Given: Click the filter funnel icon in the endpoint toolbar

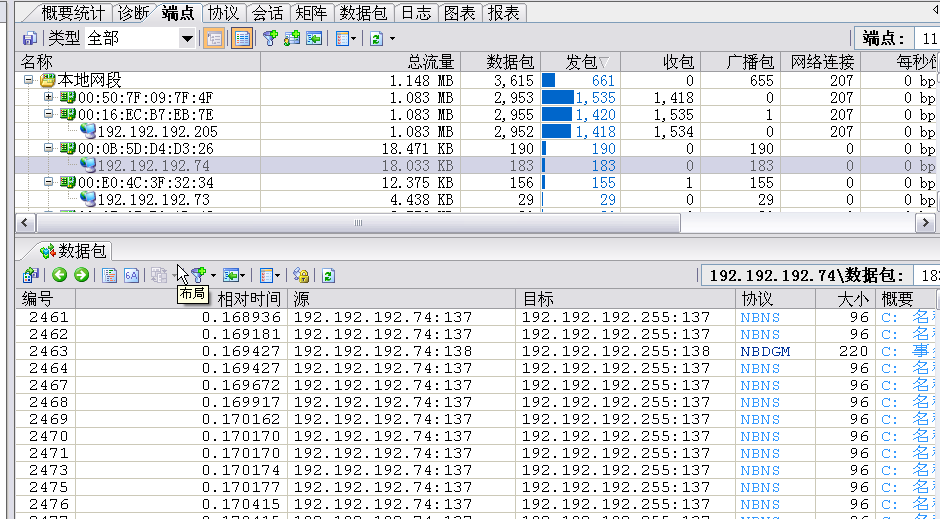Looking at the screenshot, I should point(270,38).
